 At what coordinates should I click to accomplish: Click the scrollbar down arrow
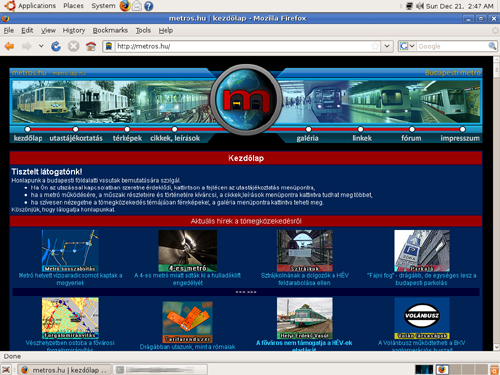(496, 347)
